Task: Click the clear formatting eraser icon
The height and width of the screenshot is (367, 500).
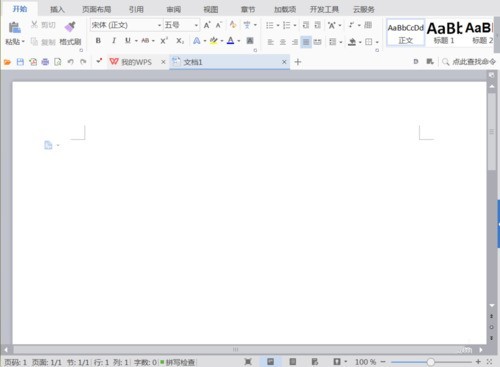Action: (x=233, y=25)
